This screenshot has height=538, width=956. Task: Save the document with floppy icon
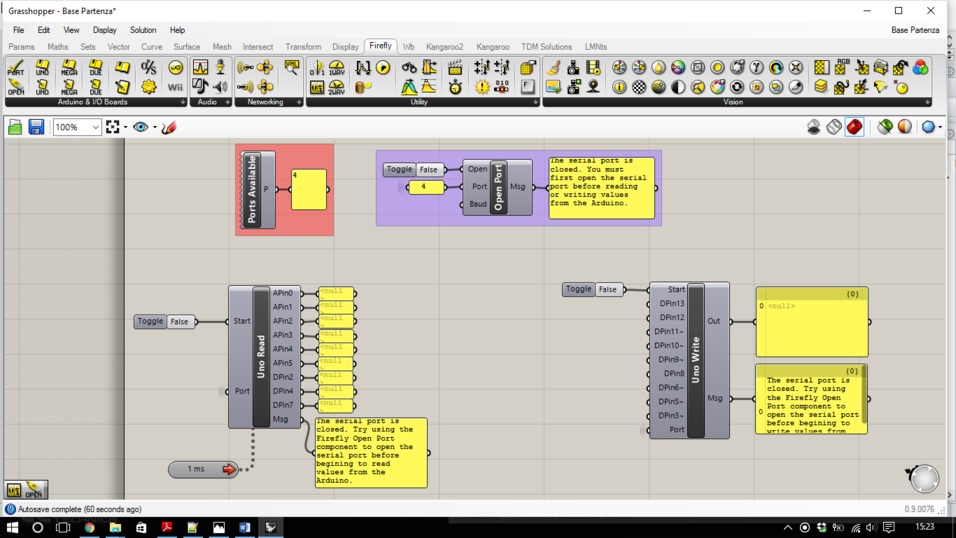[36, 127]
